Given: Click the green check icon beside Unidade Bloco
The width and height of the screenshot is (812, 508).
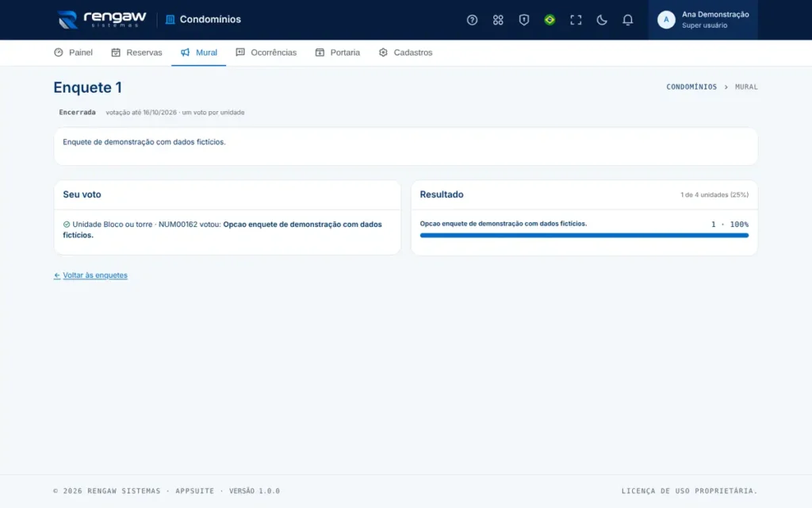Looking at the screenshot, I should pyautogui.click(x=67, y=225).
